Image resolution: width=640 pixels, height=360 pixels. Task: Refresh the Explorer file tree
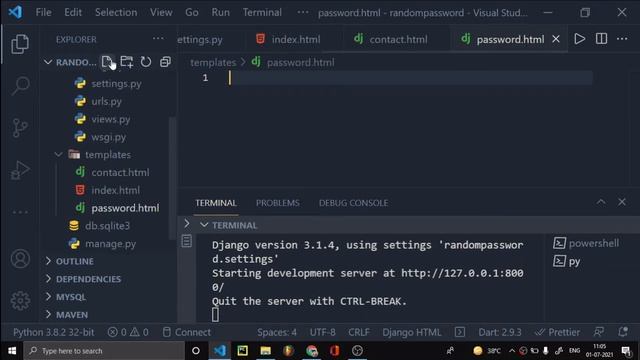146,62
